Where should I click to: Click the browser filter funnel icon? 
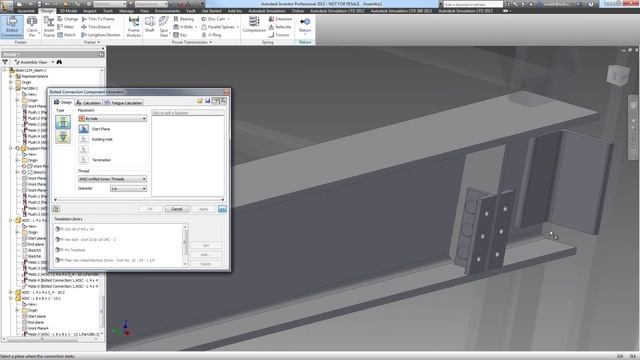point(5,62)
